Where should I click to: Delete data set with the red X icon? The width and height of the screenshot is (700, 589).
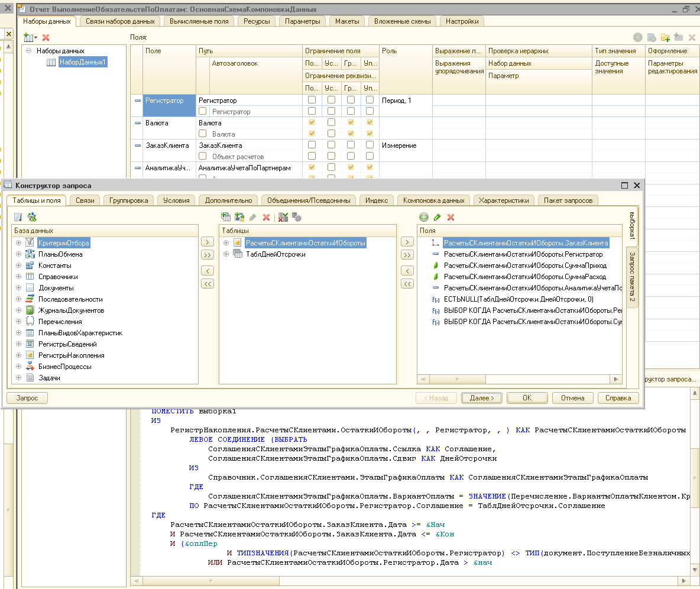46,37
